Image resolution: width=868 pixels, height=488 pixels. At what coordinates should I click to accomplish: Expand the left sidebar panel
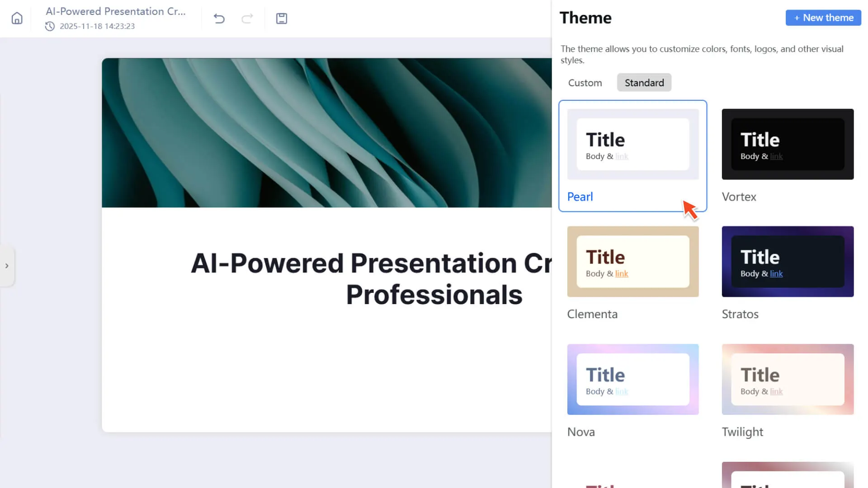[7, 266]
